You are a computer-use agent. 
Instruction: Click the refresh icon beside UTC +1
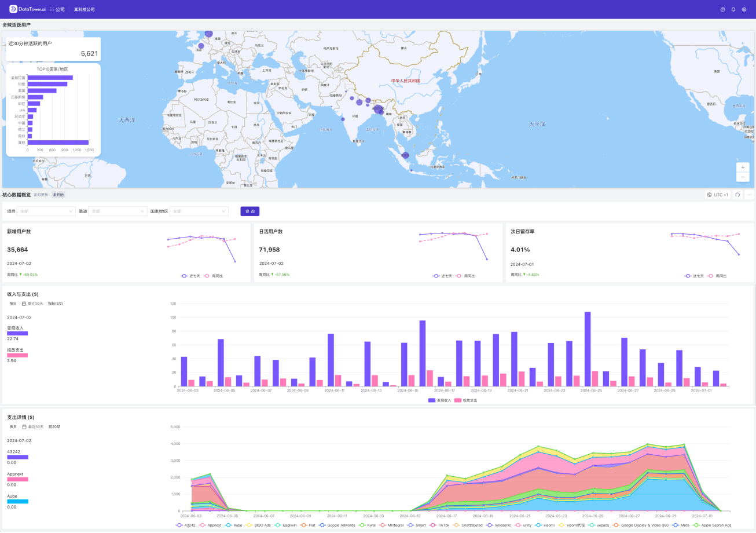pos(737,195)
